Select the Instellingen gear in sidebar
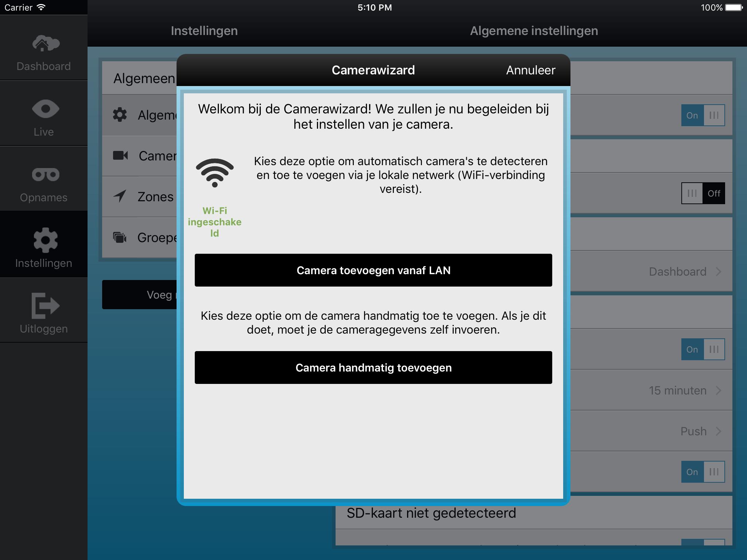Image resolution: width=747 pixels, height=560 pixels. pos(46,240)
